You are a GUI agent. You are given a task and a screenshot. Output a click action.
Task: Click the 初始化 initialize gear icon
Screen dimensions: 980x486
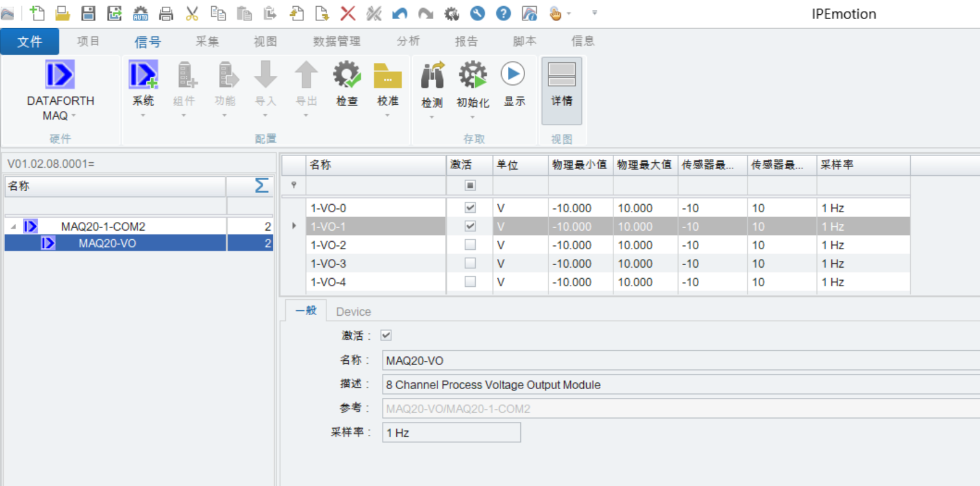pos(473,75)
